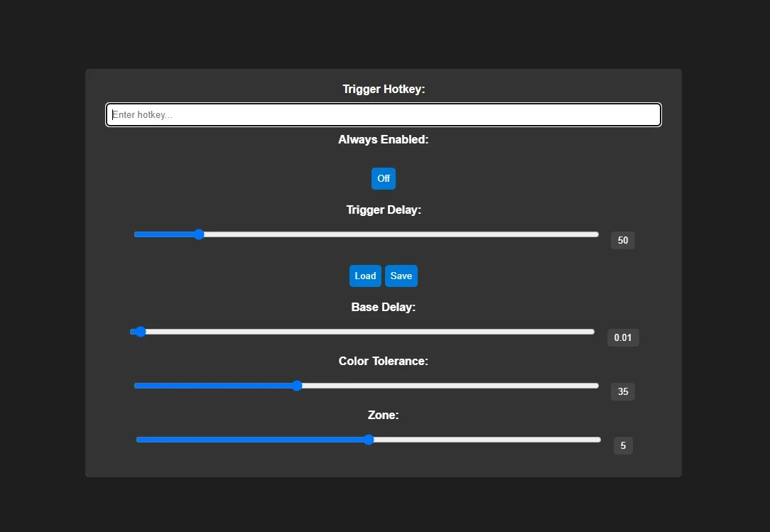Click the Save settings button
The image size is (770, 532).
tap(401, 276)
